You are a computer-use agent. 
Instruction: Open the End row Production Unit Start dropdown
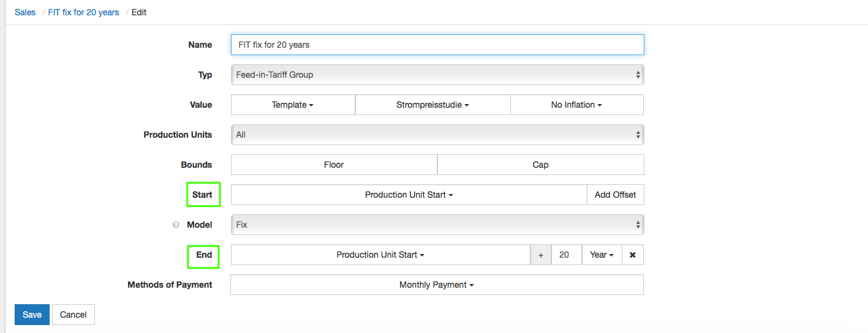coord(380,255)
